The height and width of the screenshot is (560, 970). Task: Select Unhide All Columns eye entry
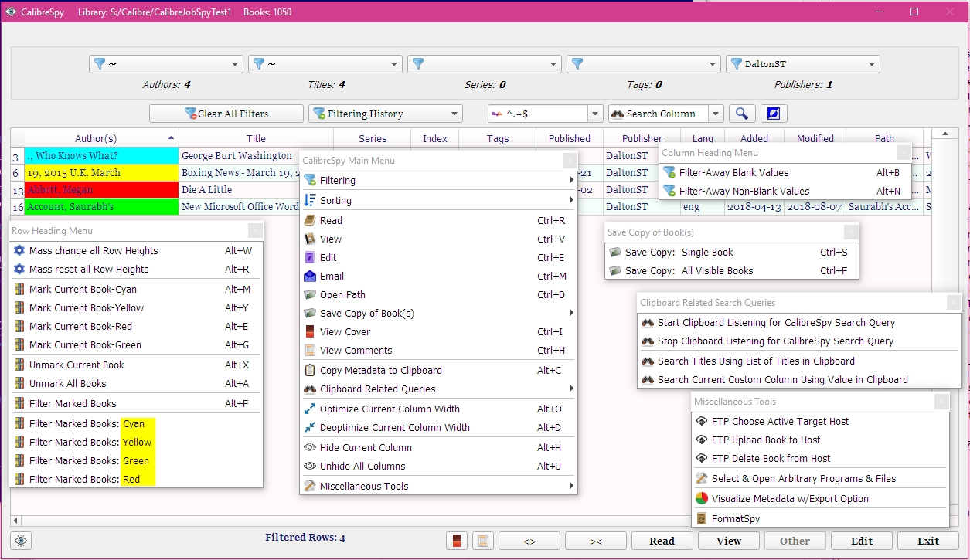[362, 466]
